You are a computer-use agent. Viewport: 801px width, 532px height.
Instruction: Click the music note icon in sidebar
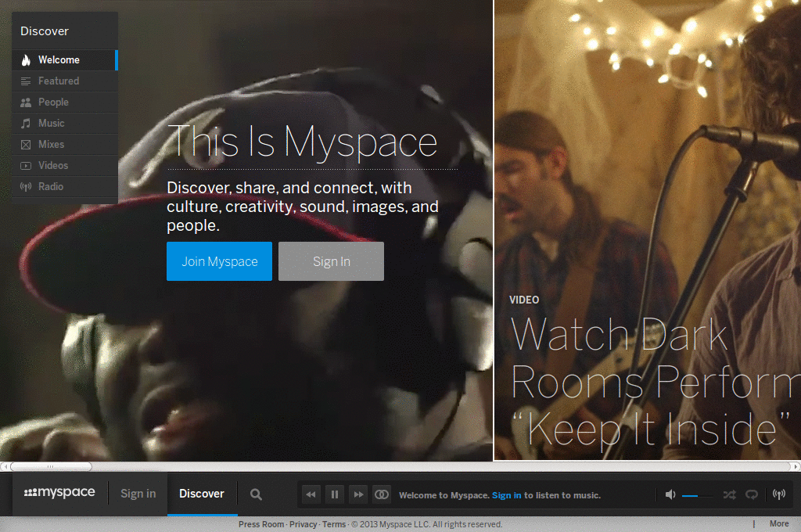(x=26, y=123)
